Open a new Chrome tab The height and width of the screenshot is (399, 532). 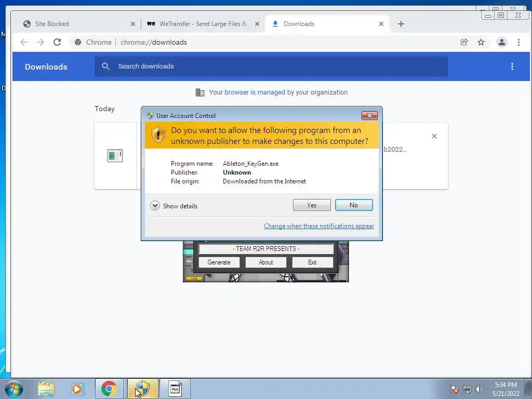(401, 24)
